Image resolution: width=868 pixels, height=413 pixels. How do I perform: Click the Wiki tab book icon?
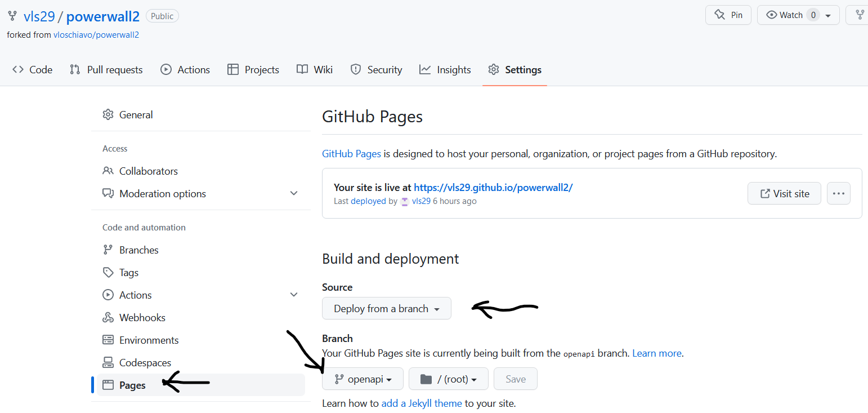coord(302,69)
